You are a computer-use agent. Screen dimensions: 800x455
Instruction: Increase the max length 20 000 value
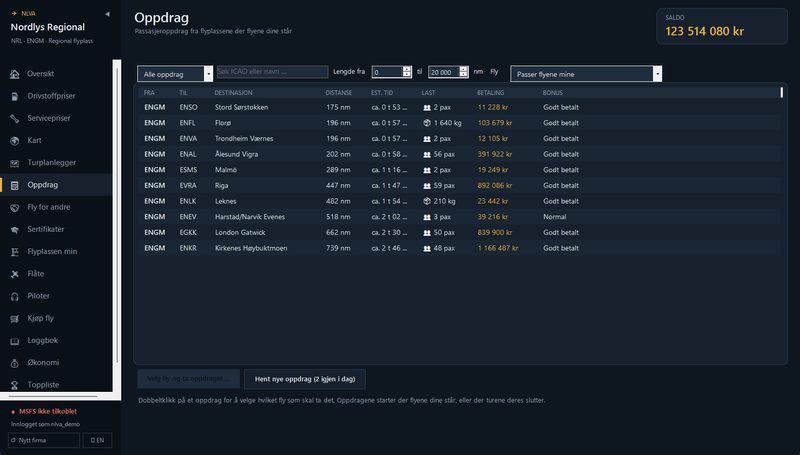tap(463, 69)
